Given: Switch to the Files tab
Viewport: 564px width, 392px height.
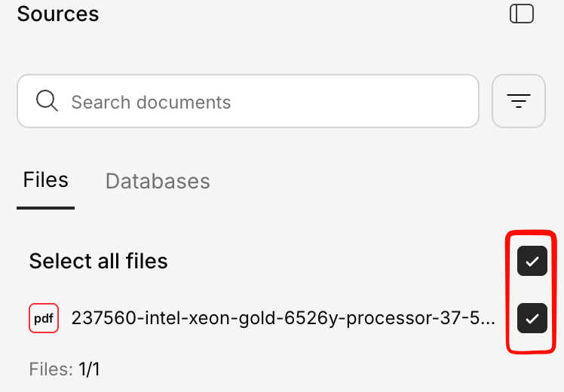Looking at the screenshot, I should [46, 180].
